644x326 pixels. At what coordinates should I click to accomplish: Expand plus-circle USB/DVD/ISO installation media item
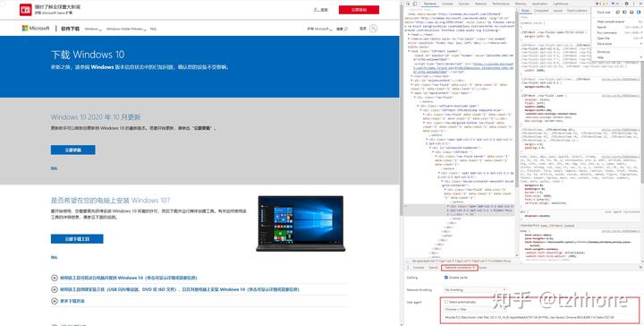[55, 289]
